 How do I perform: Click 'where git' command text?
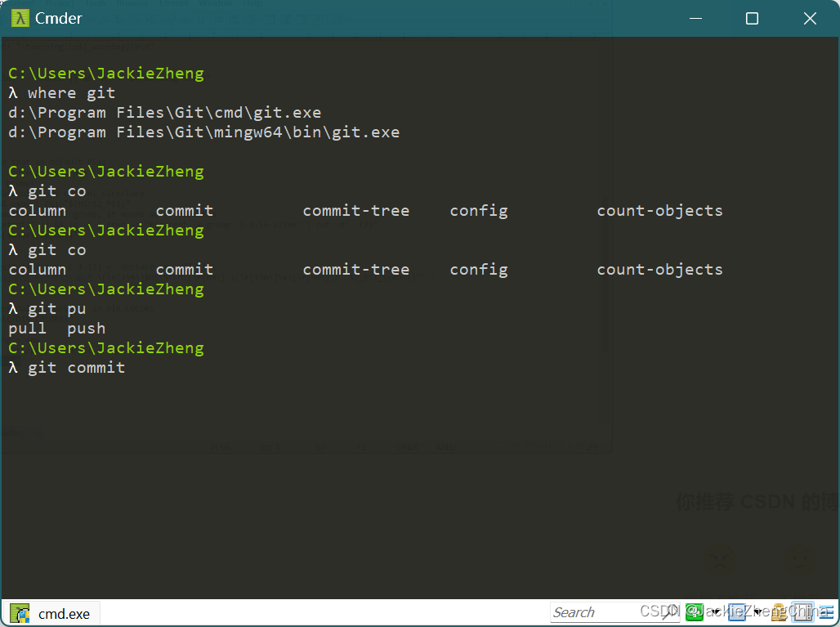71,93
